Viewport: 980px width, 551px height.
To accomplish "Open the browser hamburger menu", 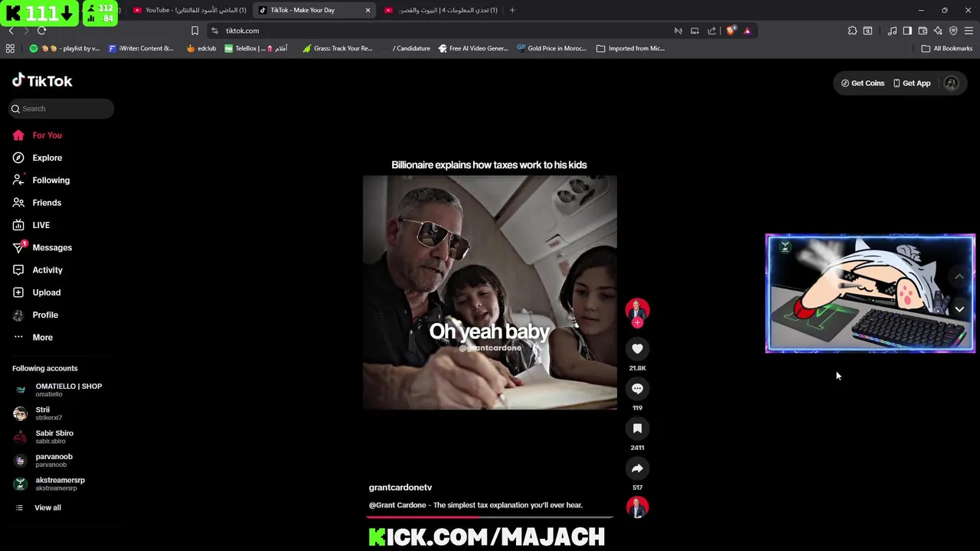I will click(969, 31).
